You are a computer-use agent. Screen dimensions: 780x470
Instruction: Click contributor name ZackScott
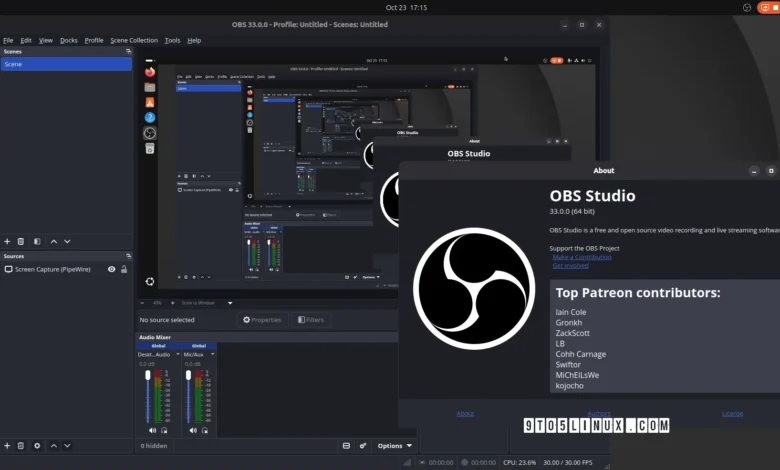pyautogui.click(x=573, y=333)
